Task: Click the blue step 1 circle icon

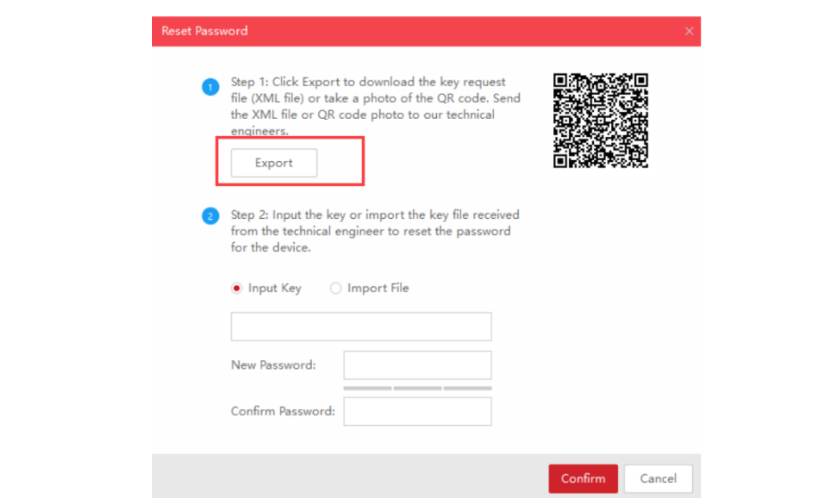Action: (x=210, y=87)
